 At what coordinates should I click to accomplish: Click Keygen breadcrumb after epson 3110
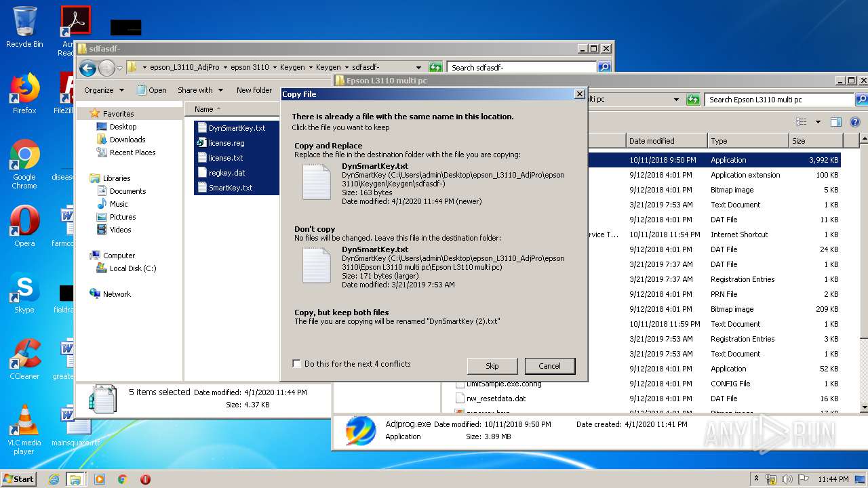coord(293,67)
